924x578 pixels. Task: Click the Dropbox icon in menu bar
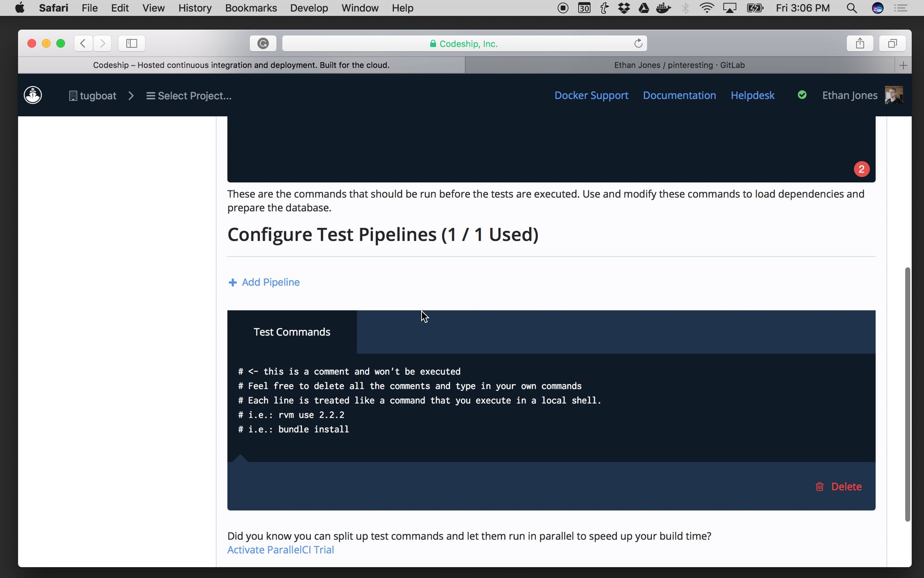(624, 8)
